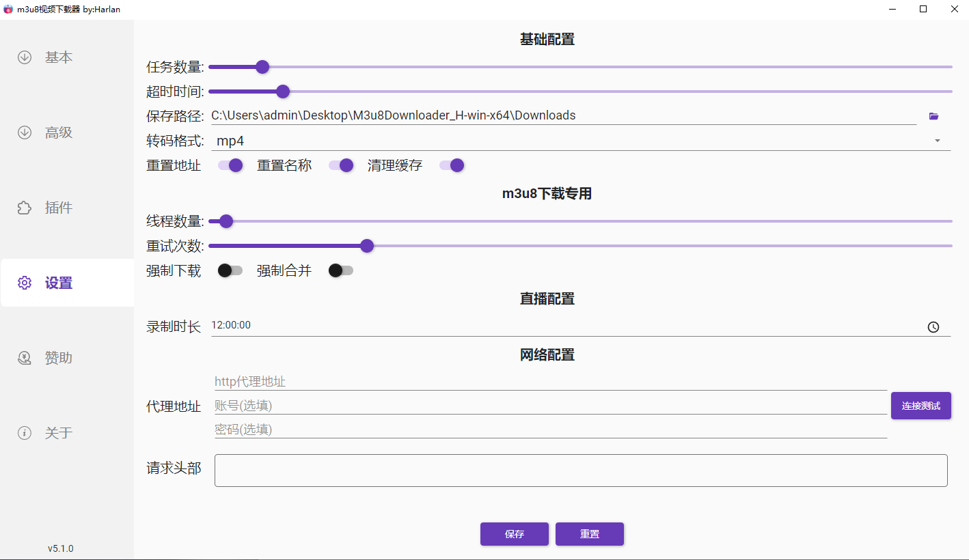
Task: Focus the 密码(选填) input field
Action: pyautogui.click(x=551, y=430)
